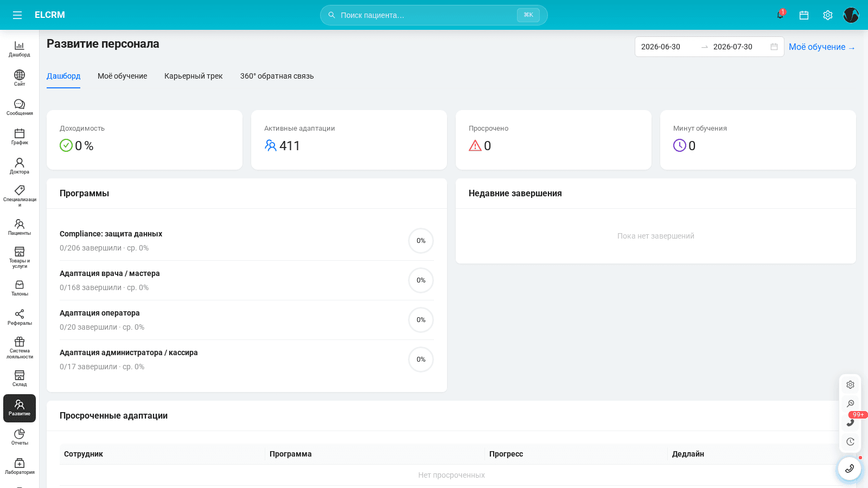Image resolution: width=868 pixels, height=488 pixels.
Task: Select the active Развитие sidebar item
Action: [x=20, y=408]
